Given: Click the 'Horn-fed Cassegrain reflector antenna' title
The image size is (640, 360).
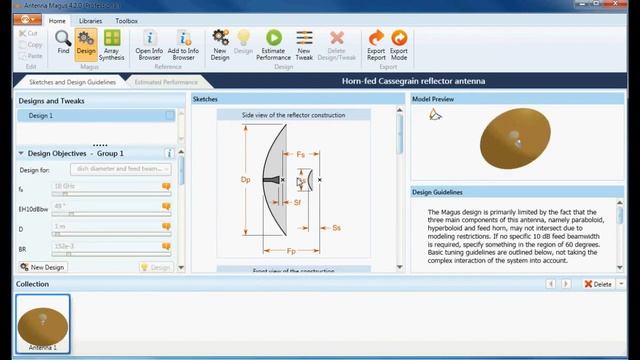Looking at the screenshot, I should point(413,81).
